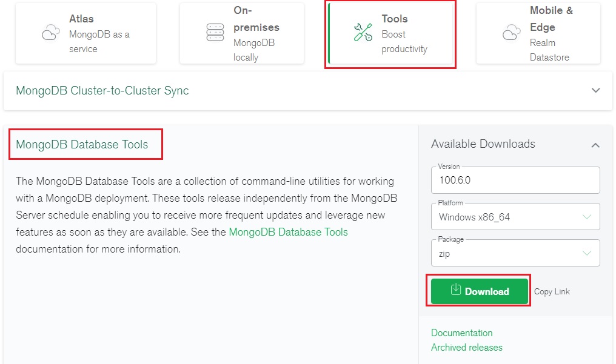The height and width of the screenshot is (364, 616).
Task: Switch to the On-premises MongoDB locally tab
Action: click(x=241, y=33)
